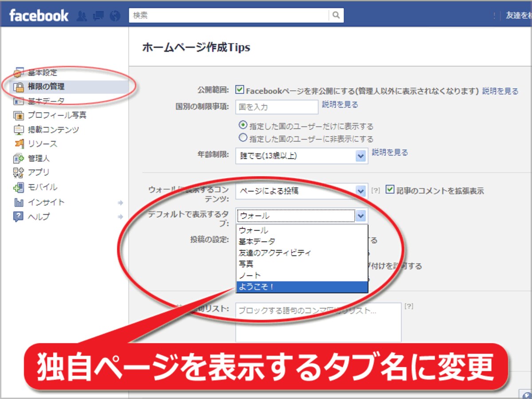Toggle 記事のコメントを拡張表示 checkbox
This screenshot has height=399, width=532.
point(390,189)
